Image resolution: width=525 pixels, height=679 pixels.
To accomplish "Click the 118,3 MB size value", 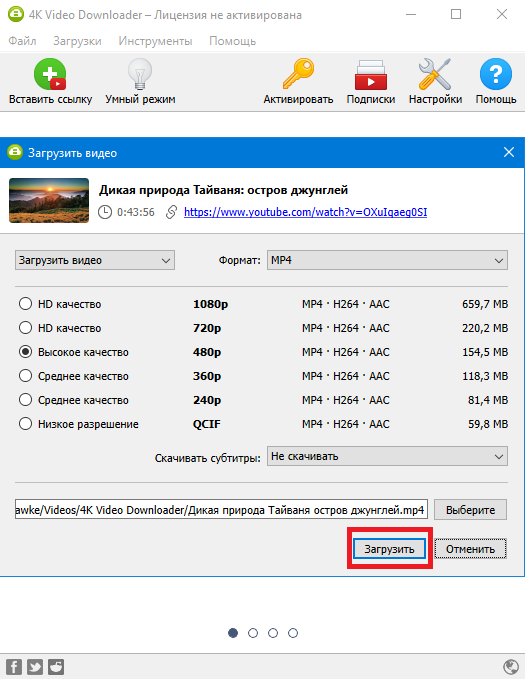I will 485,376.
